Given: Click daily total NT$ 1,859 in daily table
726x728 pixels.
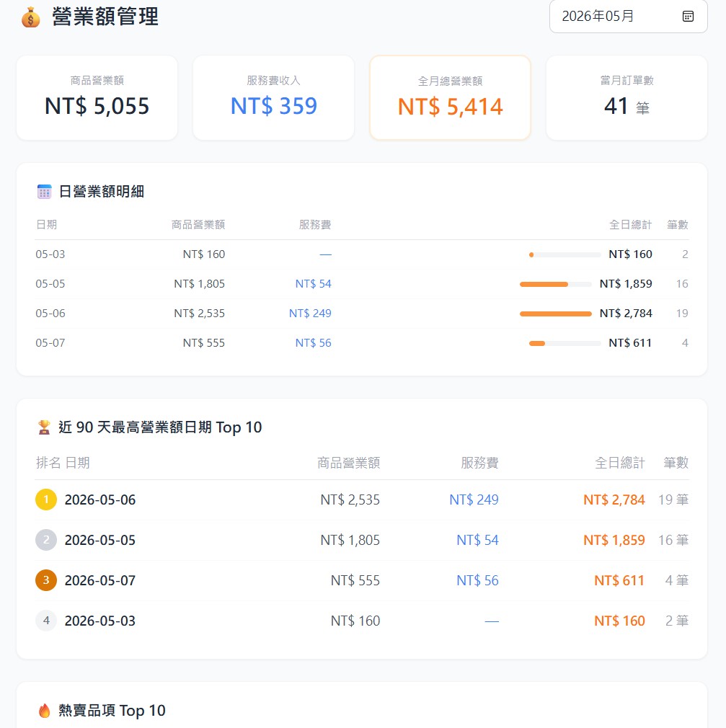Looking at the screenshot, I should point(626,284).
